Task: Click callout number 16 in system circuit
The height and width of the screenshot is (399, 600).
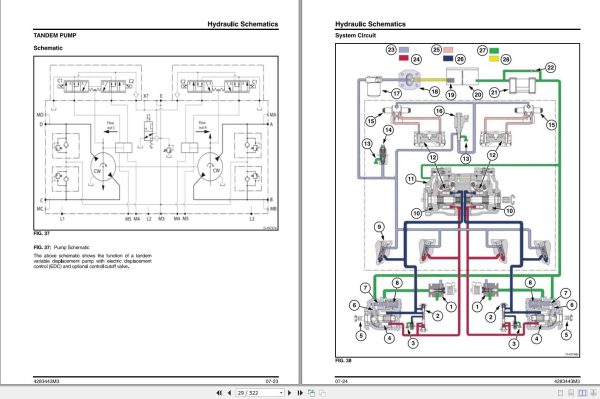Action: pos(439,111)
